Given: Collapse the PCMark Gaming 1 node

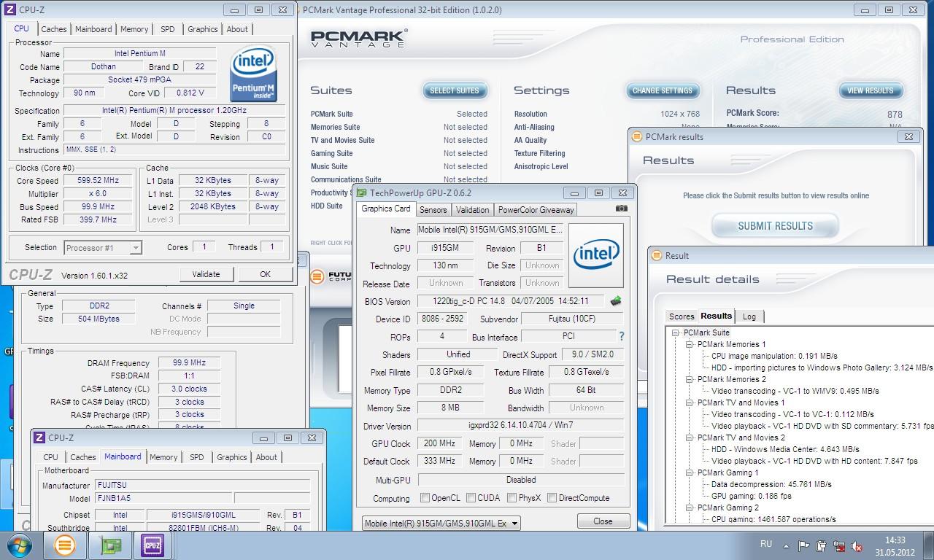Looking at the screenshot, I should tap(689, 472).
